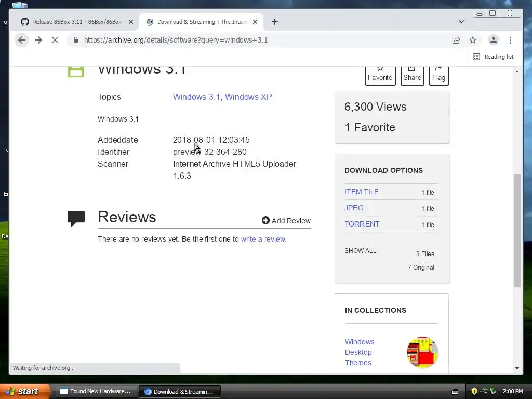Screen dimensions: 532x399
Task: Click the padlock site security icon
Action: click(x=76, y=40)
